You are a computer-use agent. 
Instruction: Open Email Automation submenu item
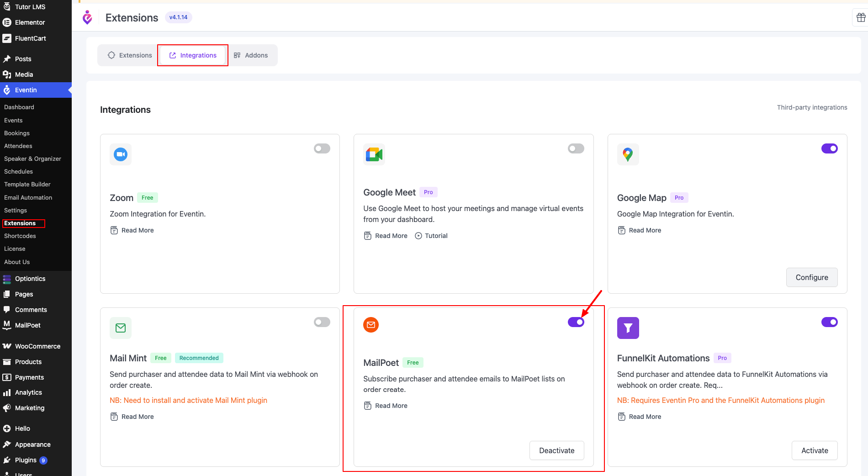tap(28, 197)
